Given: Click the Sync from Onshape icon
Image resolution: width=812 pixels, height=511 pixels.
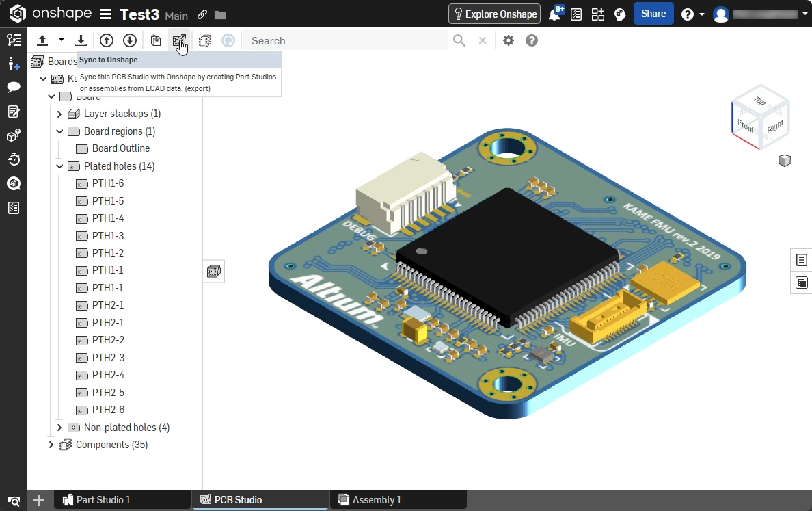Looking at the screenshot, I should 155,40.
